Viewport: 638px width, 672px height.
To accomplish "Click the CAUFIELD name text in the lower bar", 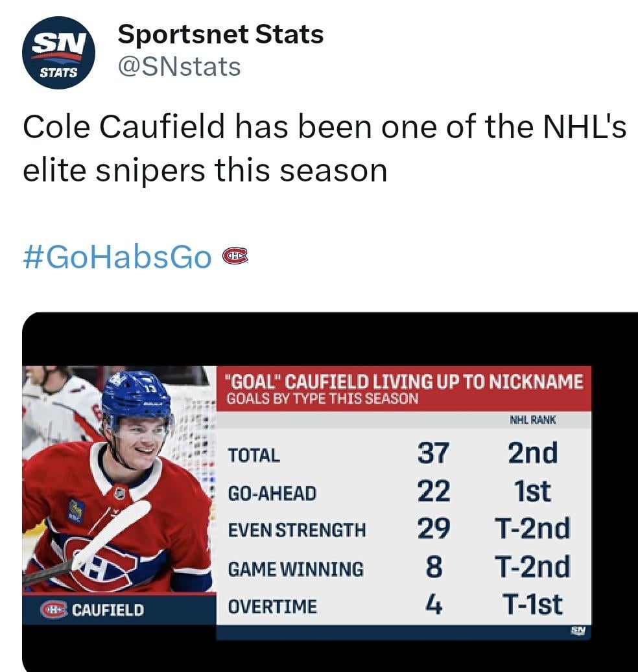I will [108, 610].
